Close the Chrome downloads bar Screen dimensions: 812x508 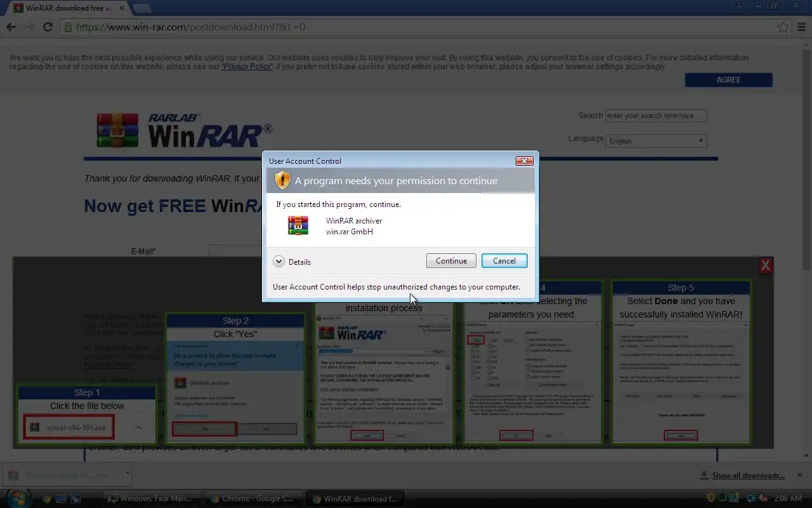point(800,475)
